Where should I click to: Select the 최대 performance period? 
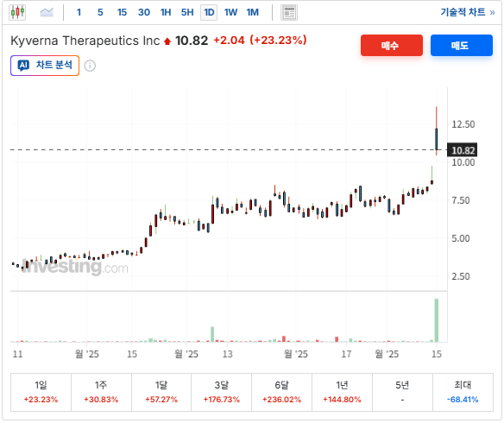463,392
